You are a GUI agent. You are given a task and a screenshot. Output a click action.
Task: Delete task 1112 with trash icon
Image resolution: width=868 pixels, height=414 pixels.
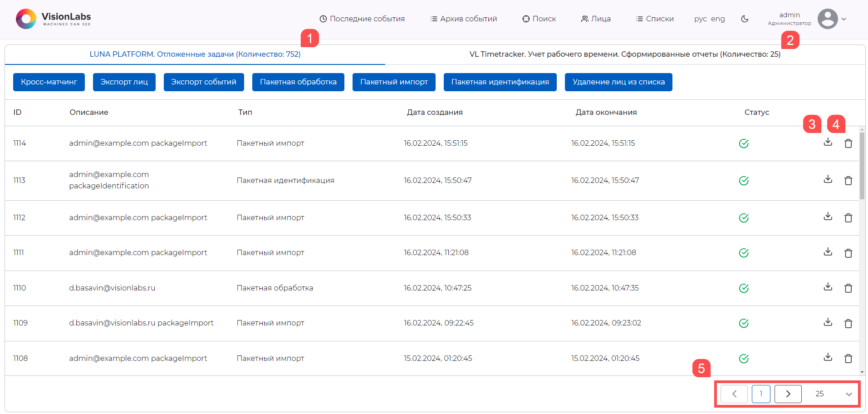(x=848, y=218)
